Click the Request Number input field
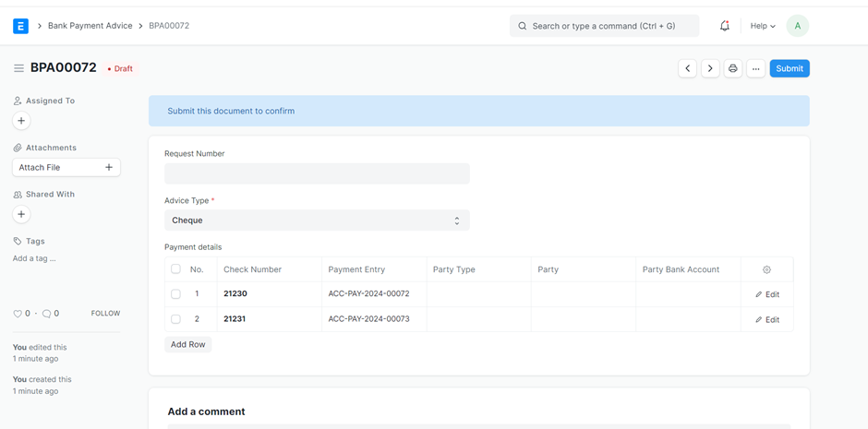Image resolution: width=868 pixels, height=429 pixels. [317, 173]
